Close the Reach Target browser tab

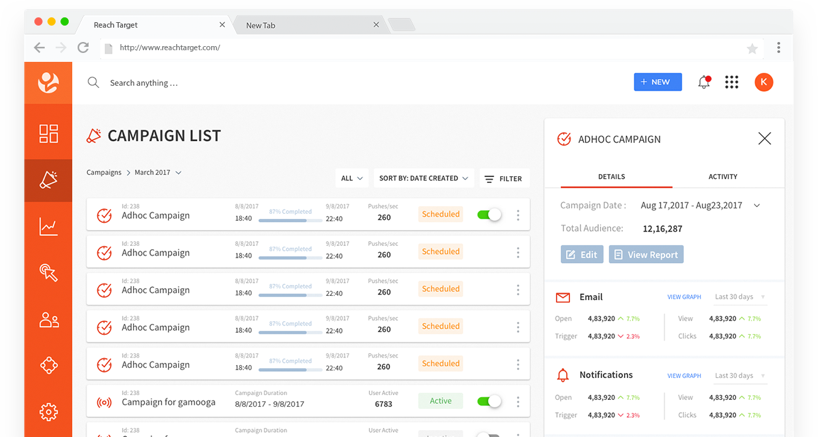[x=222, y=25]
